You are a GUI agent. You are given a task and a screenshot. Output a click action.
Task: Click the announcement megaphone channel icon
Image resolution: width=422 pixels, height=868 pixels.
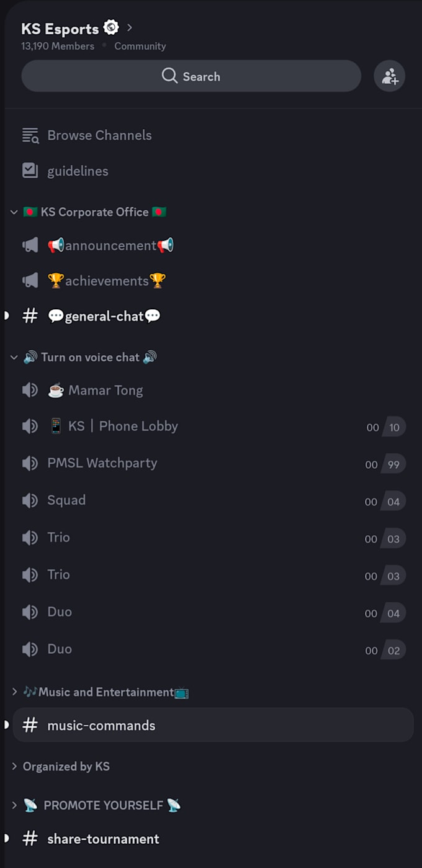[30, 245]
